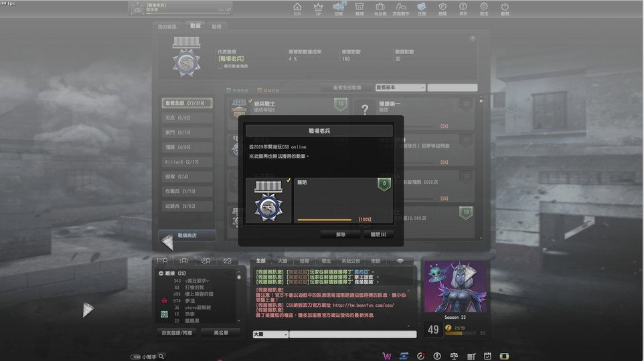The height and width of the screenshot is (361, 644).
Task: Select category 紀錄兵 (9/83)
Action: pos(187,207)
